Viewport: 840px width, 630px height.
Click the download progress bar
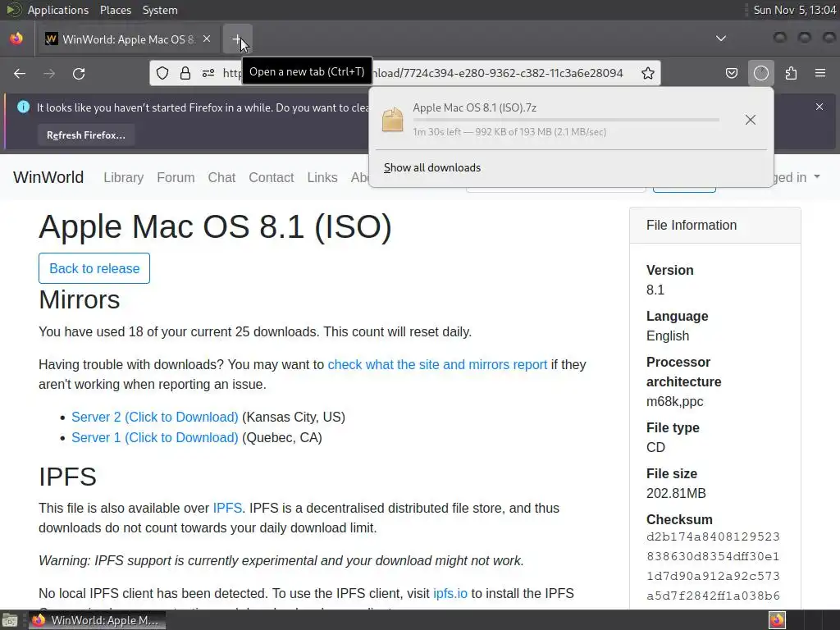[x=566, y=120]
